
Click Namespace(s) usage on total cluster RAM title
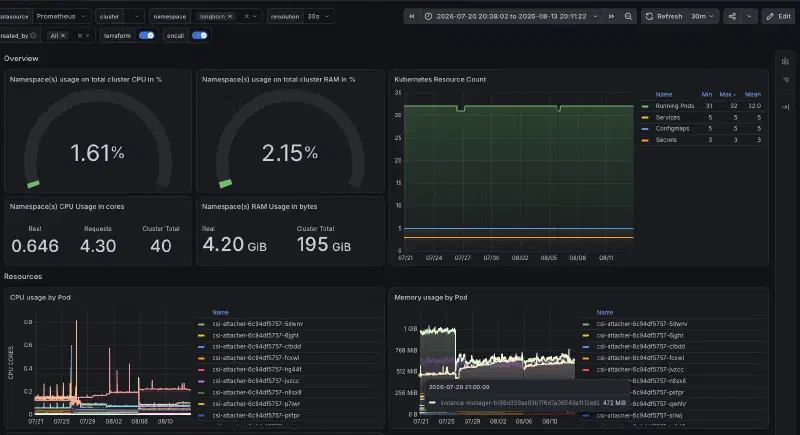[x=278, y=80]
